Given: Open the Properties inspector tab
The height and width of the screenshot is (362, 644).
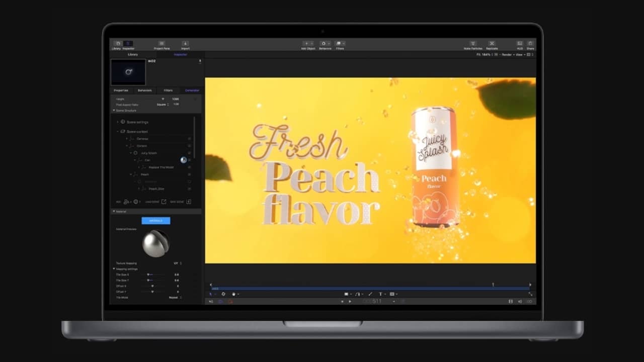Looking at the screenshot, I should [x=121, y=90].
